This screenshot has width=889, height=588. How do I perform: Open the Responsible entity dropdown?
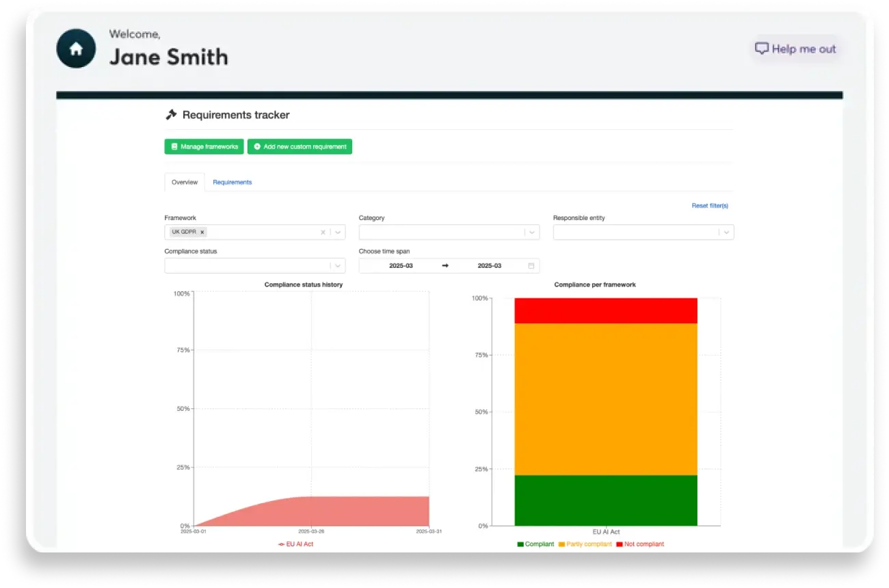pyautogui.click(x=643, y=232)
